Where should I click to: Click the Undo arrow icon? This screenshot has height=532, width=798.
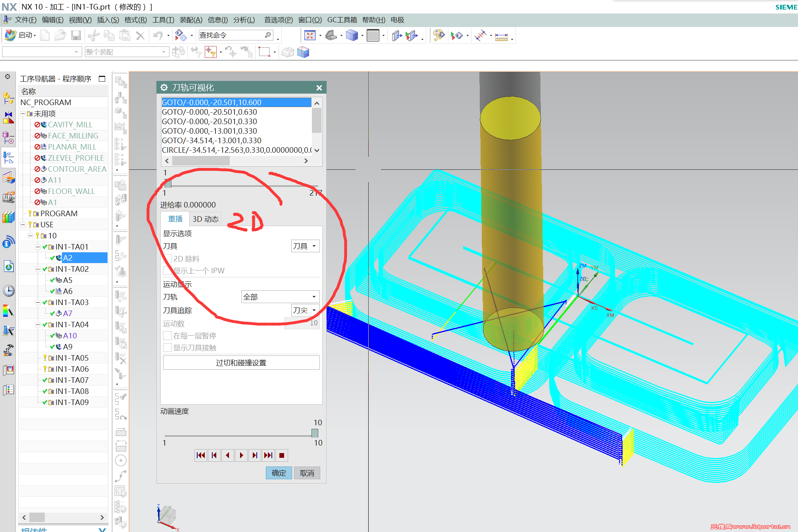[x=158, y=36]
